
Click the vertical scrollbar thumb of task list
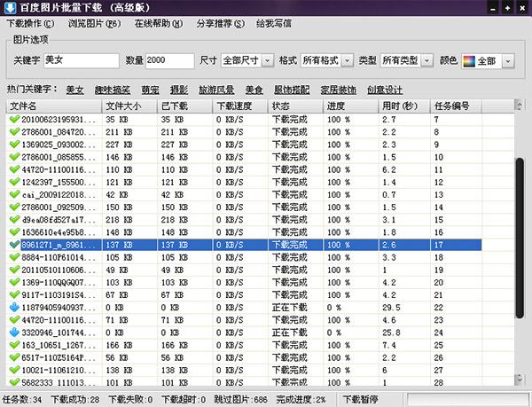519,239
